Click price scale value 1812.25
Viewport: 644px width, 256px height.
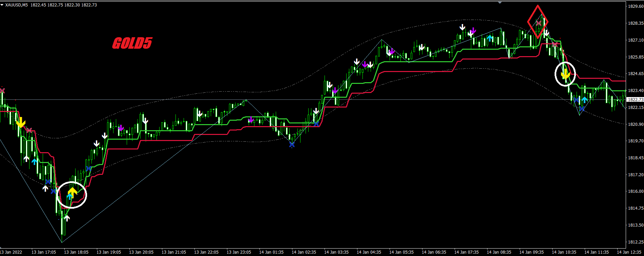636,242
